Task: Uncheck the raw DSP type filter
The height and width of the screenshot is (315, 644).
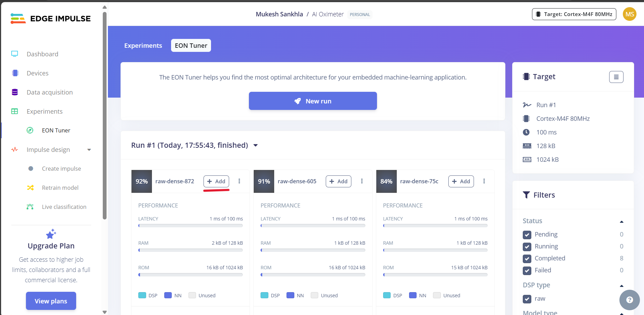Action: pos(527,299)
